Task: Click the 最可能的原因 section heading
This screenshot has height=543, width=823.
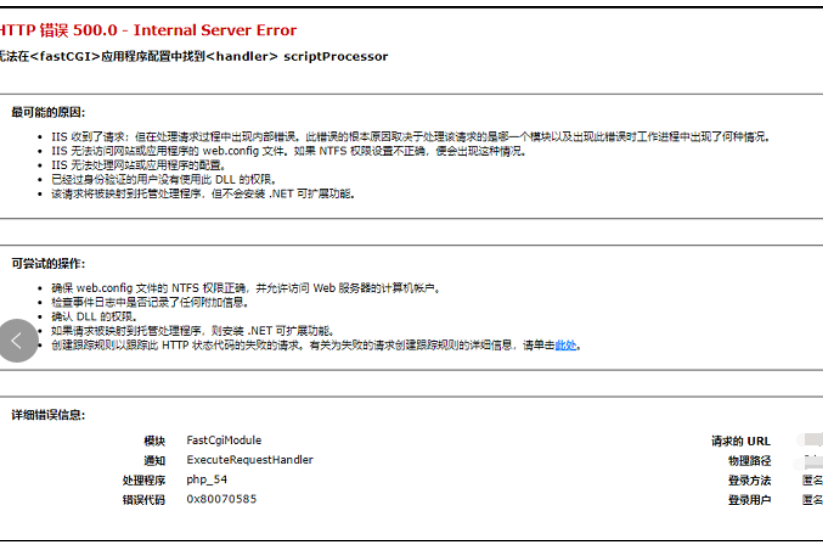Action: tap(48, 112)
